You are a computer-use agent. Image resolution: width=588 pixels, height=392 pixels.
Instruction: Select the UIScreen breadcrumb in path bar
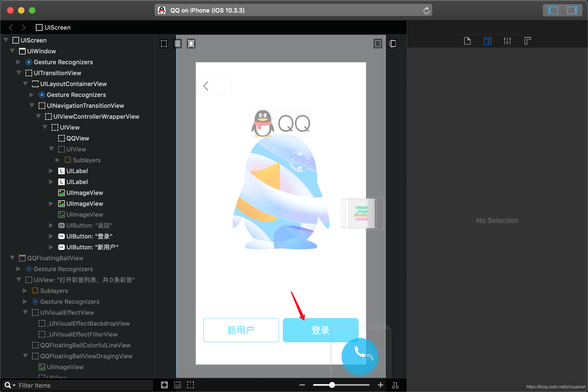pyautogui.click(x=53, y=27)
